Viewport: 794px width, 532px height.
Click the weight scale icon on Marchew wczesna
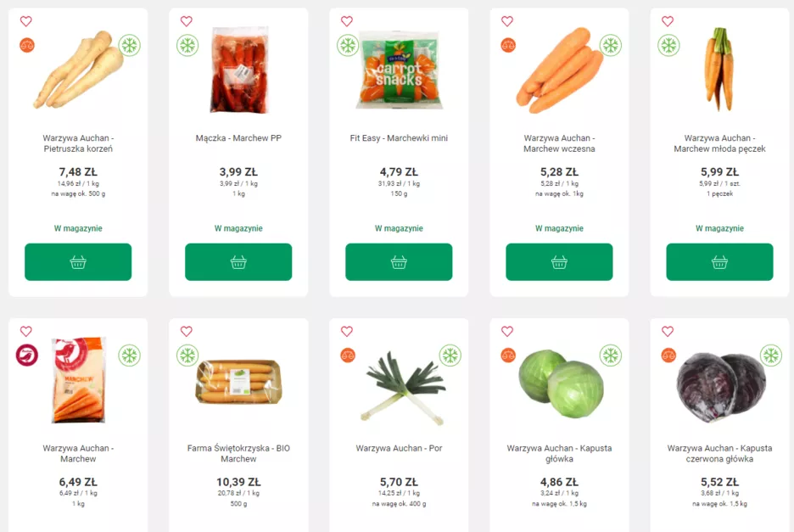tap(508, 45)
